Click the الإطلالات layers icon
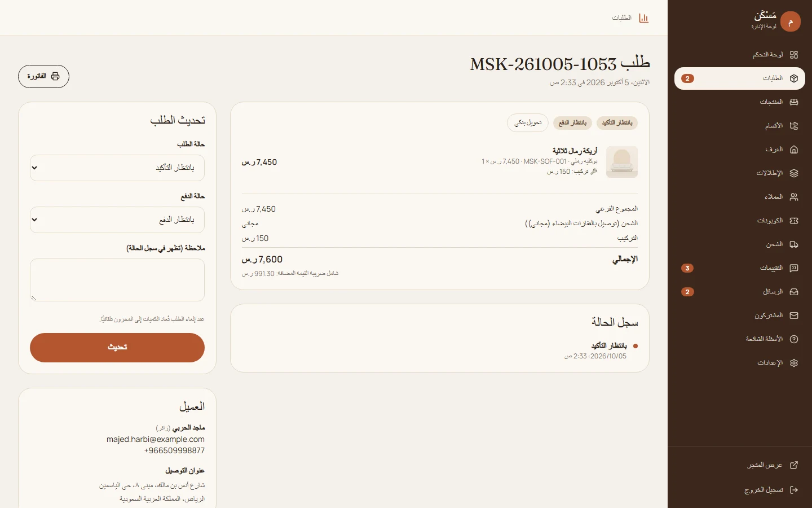 pos(794,173)
